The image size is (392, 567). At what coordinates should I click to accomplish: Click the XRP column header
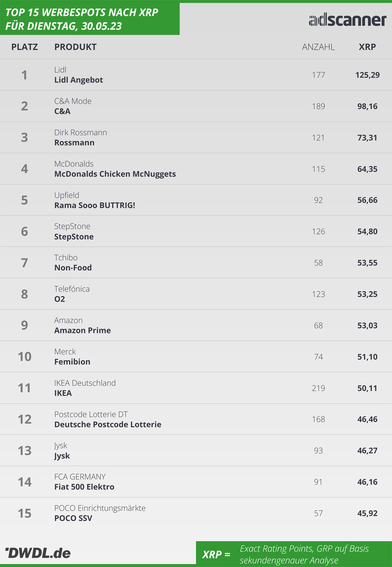(x=367, y=47)
